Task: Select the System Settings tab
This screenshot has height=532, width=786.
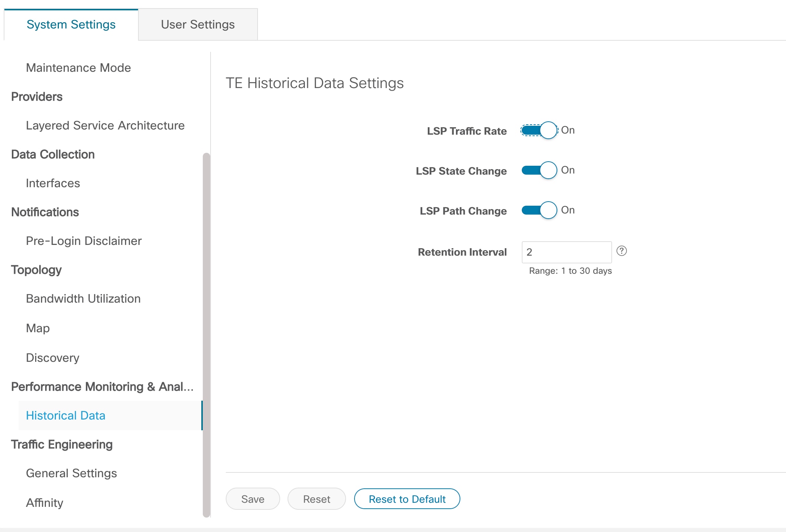Action: (71, 24)
